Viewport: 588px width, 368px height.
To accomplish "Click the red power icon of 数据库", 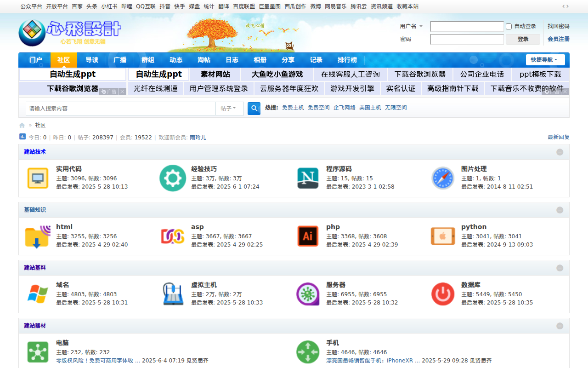I will (442, 294).
